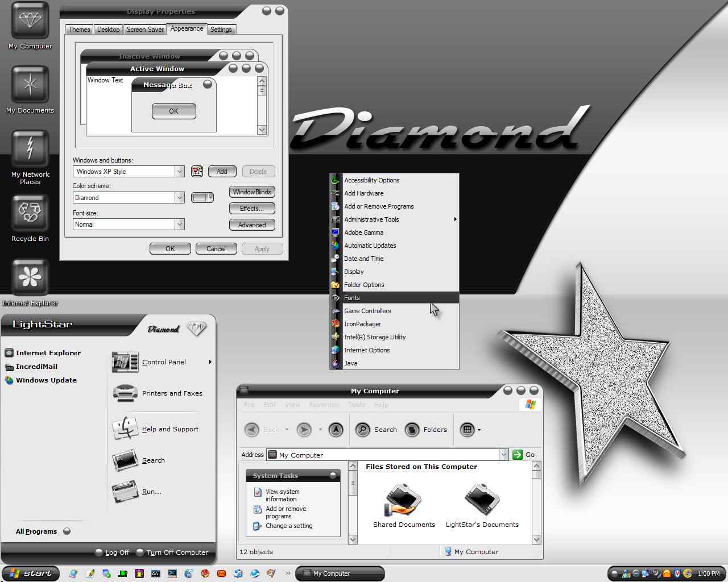Screen dimensions: 728x582
Task: Open the Address bar dropdown arrow
Action: [x=503, y=455]
